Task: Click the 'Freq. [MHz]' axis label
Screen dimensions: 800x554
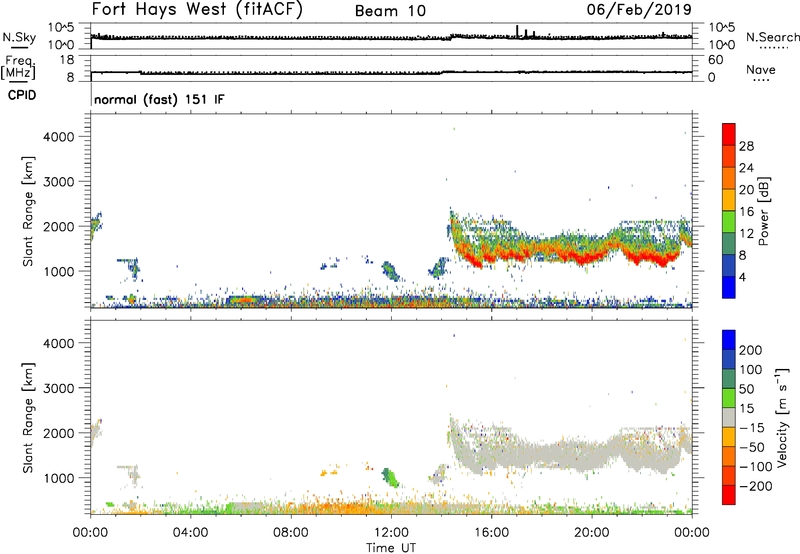Action: [x=18, y=68]
